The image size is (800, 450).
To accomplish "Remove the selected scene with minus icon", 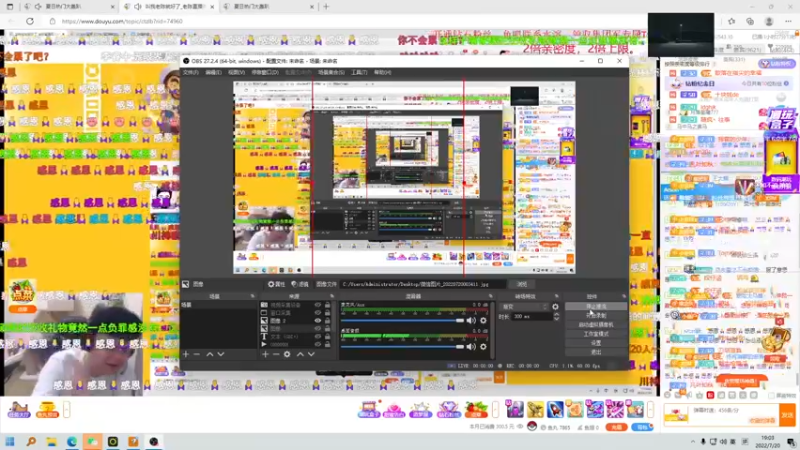I will pyautogui.click(x=197, y=354).
